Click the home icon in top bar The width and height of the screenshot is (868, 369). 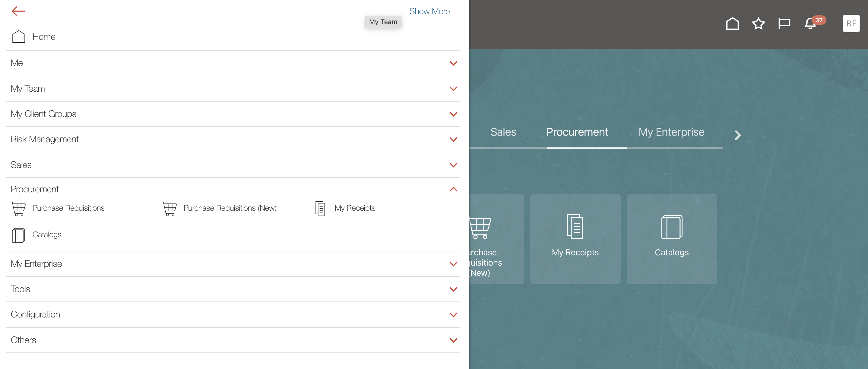[732, 24]
